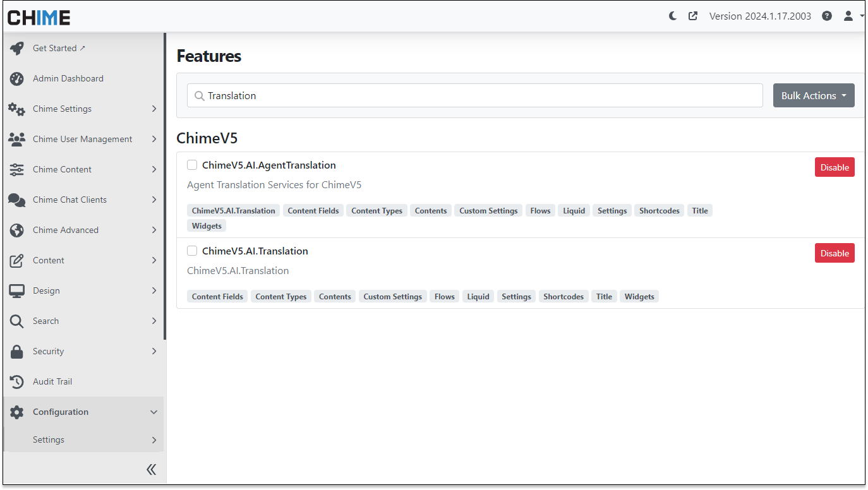Click the Chime Advanced globe icon
The height and width of the screenshot is (490, 868).
(17, 230)
